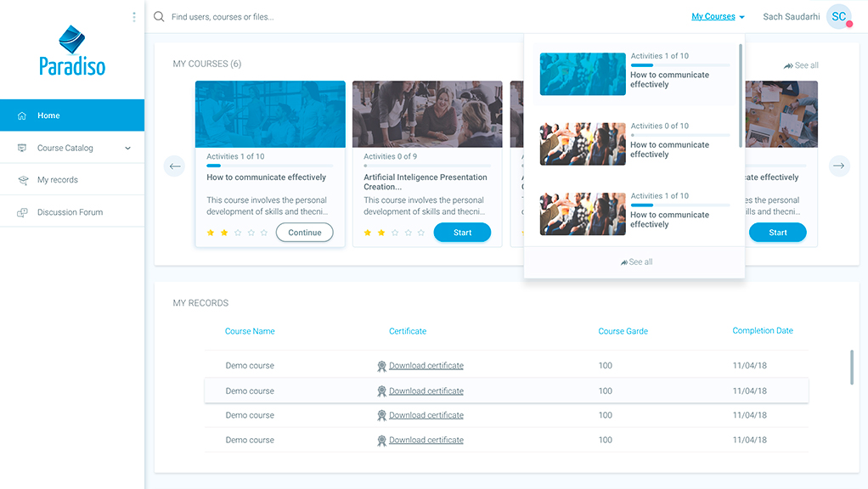Click the Discussion Forum chat icon
Screen dimensions: 868x489
pos(22,212)
